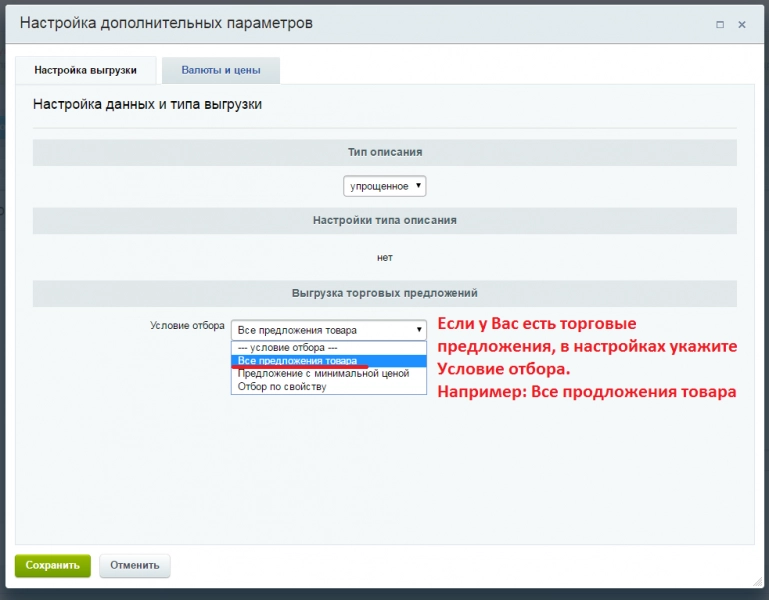Expand the упрощенное description type dropdown
Image resolution: width=769 pixels, height=600 pixels.
tap(384, 186)
